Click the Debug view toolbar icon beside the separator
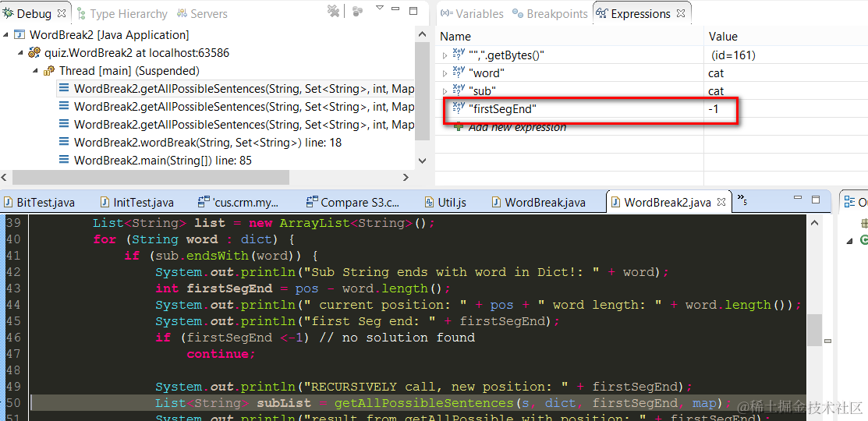Image resolution: width=868 pixels, height=421 pixels. point(357,11)
